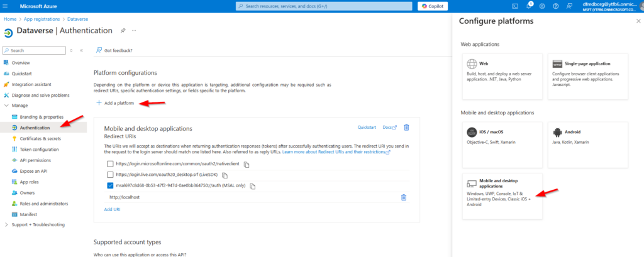
Task: Delete the http://localhost URI
Action: click(x=404, y=197)
